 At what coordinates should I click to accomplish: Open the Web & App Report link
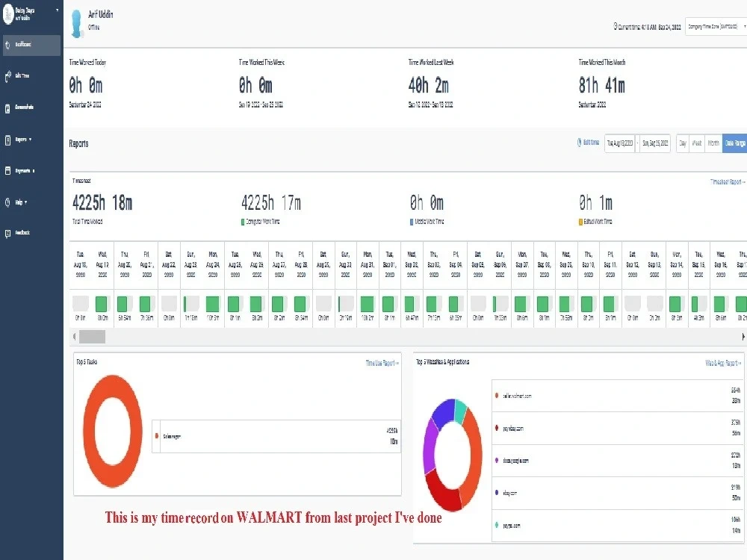723,363
